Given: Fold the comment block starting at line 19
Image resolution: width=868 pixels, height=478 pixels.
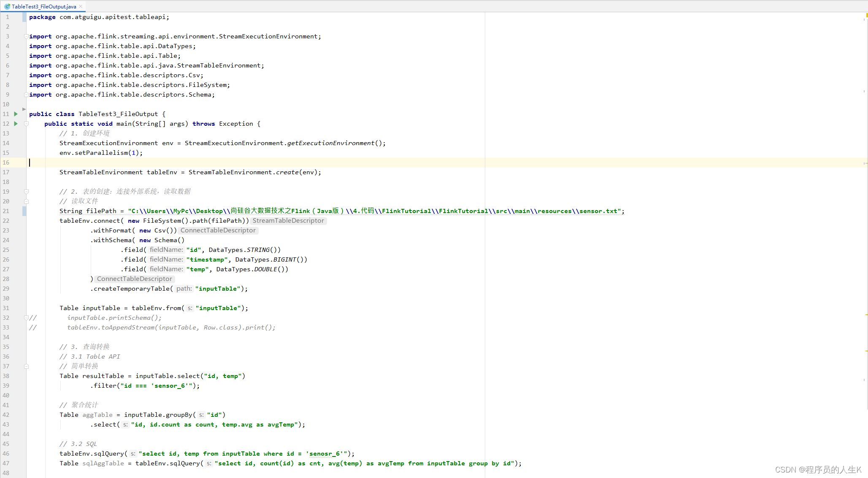Looking at the screenshot, I should coord(26,192).
